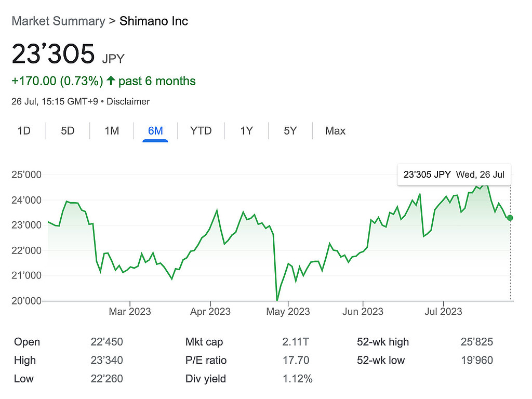Click the 52-wk high value

(475, 342)
